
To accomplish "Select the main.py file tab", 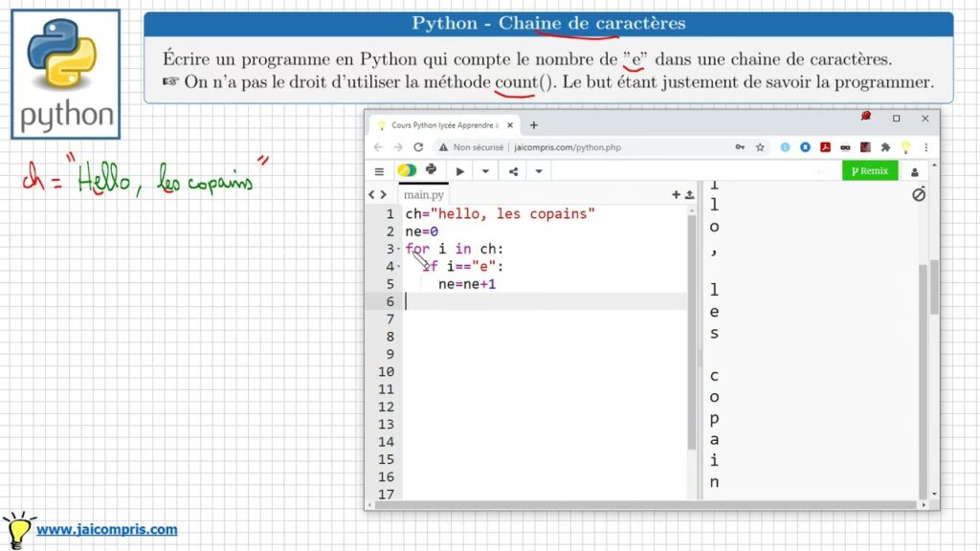I will pyautogui.click(x=424, y=195).
